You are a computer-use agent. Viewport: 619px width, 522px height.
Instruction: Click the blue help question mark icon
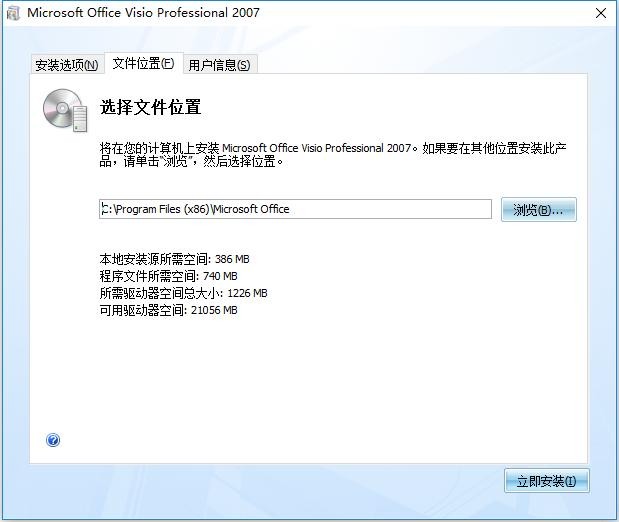click(x=53, y=440)
